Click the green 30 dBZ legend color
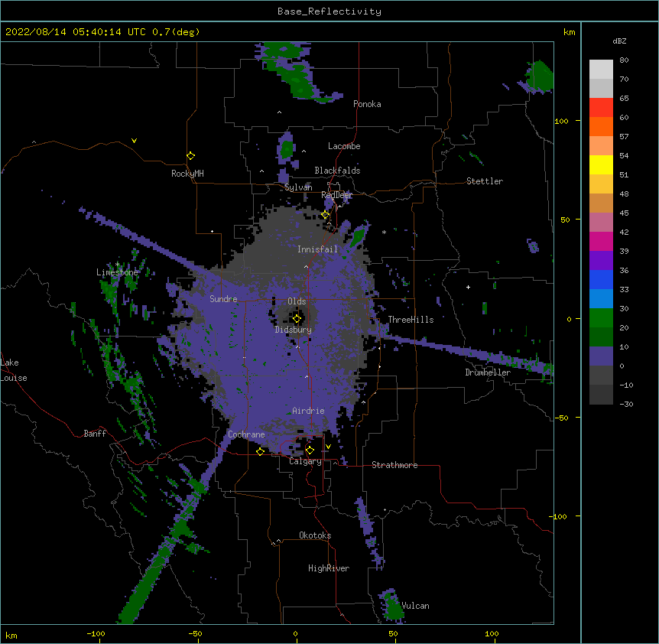This screenshot has height=644, width=659. pyautogui.click(x=601, y=318)
